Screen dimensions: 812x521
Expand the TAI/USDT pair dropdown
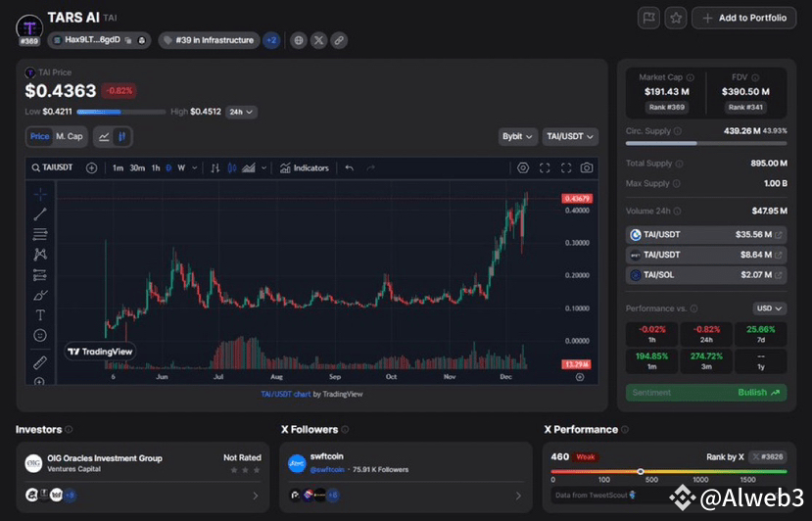click(568, 136)
